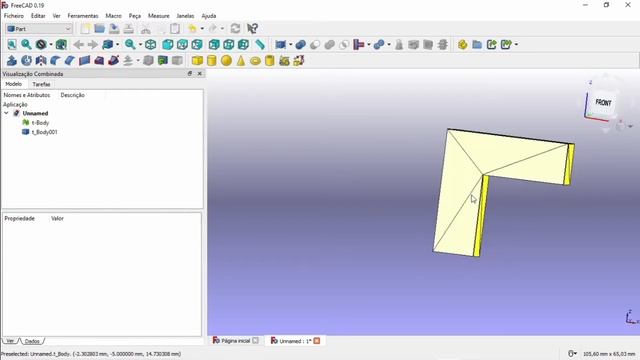Image resolution: width=640 pixels, height=360 pixels.
Task: Select t_Body001 in the model tree
Action: point(44,132)
